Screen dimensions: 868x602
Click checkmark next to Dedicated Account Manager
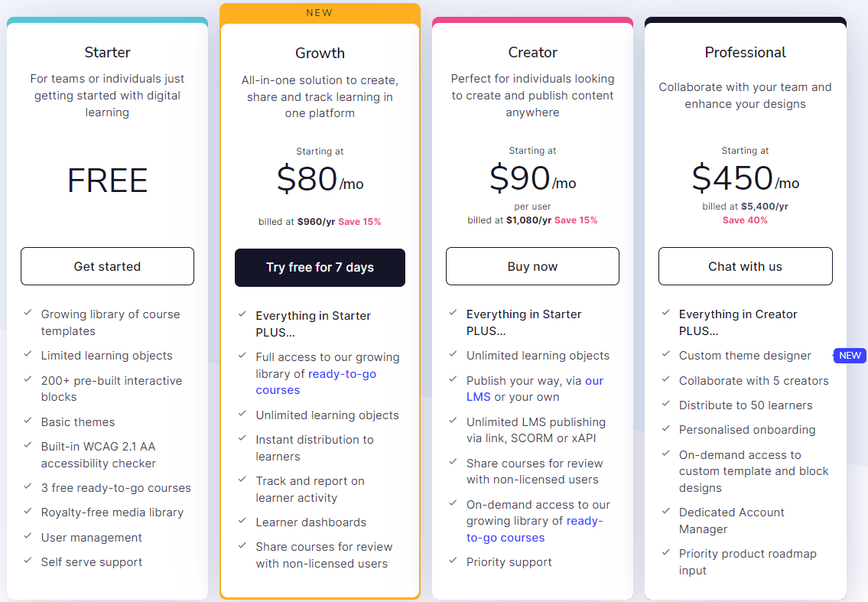(x=665, y=511)
